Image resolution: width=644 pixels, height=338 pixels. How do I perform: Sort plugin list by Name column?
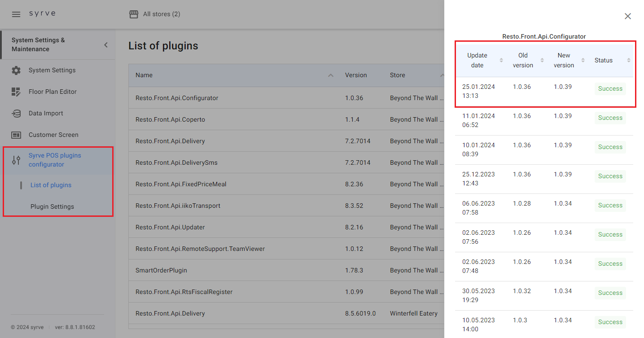click(x=331, y=75)
